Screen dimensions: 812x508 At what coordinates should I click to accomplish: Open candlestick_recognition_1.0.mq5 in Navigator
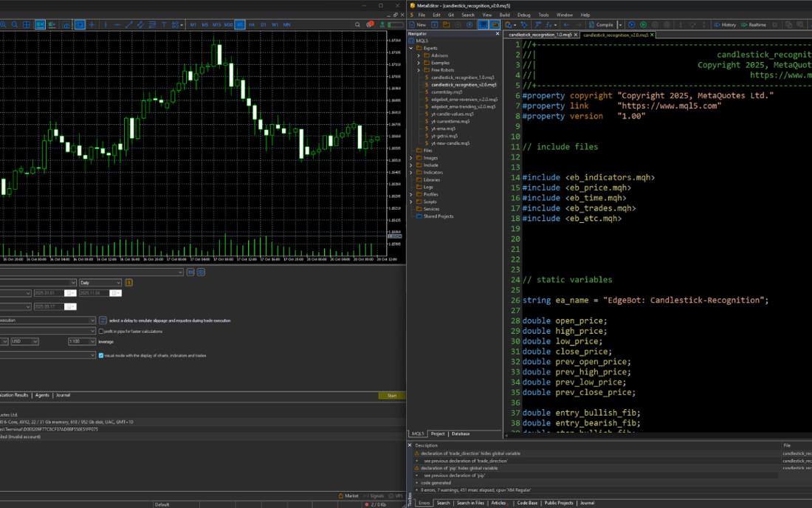coord(462,77)
